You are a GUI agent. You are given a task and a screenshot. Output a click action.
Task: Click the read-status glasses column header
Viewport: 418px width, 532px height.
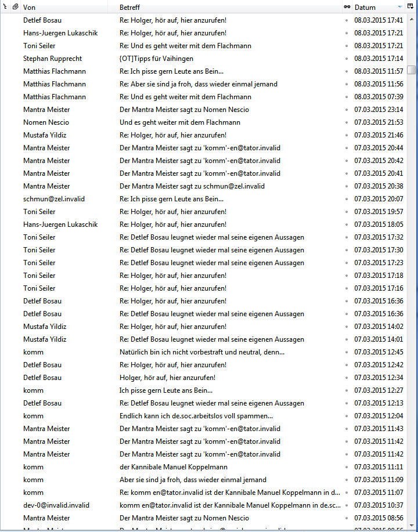(x=347, y=7)
